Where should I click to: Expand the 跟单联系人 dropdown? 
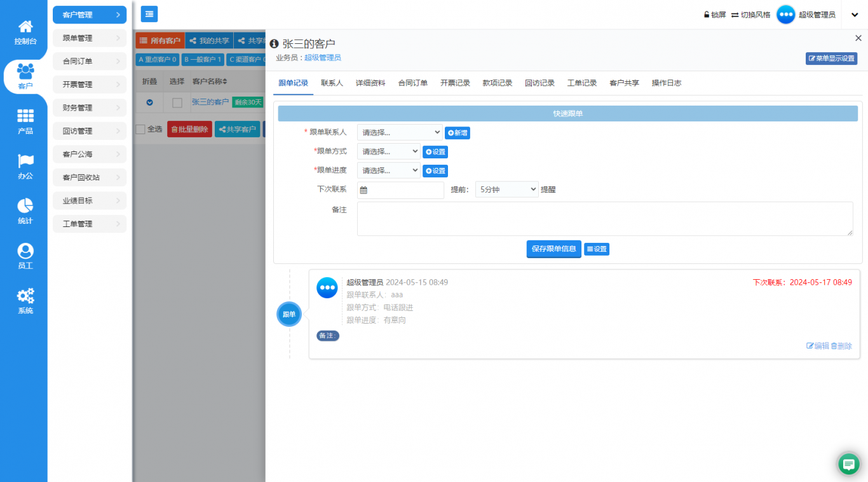click(399, 132)
